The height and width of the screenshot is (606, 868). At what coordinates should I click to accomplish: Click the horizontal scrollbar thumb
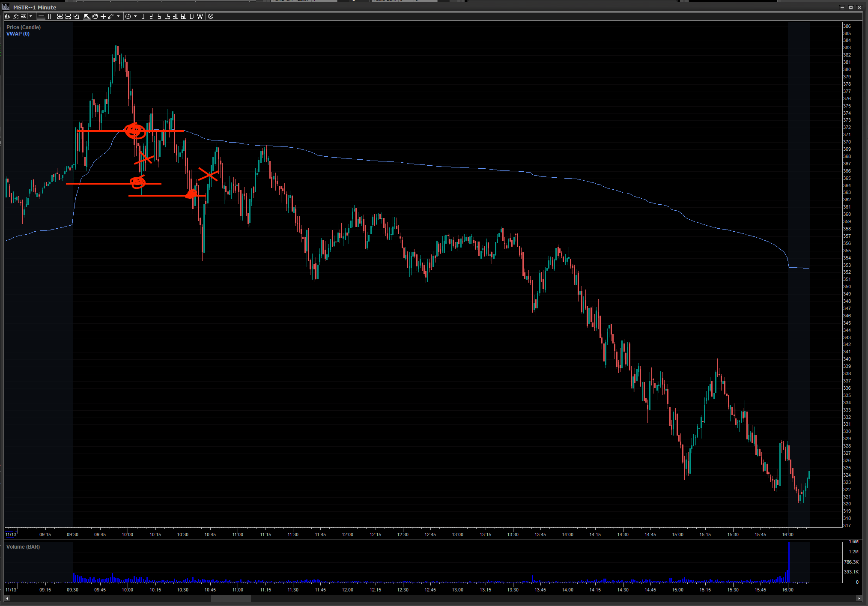click(231, 598)
